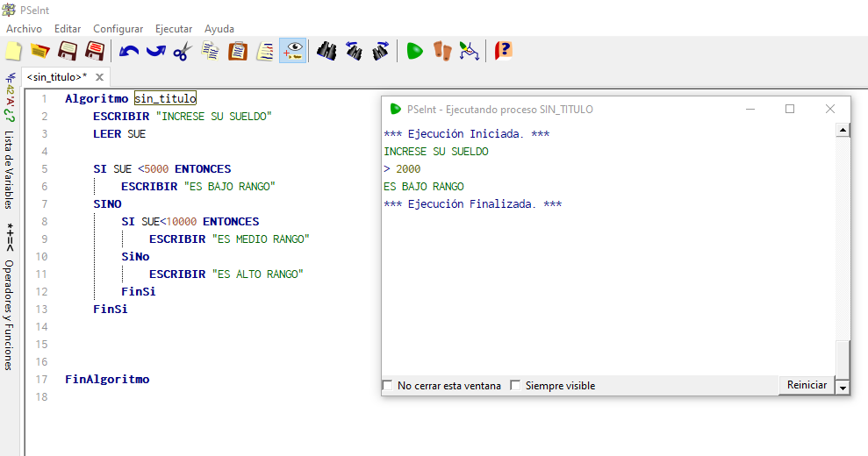The image size is (868, 456).
Task: Maximize the execution window
Action: (790, 109)
